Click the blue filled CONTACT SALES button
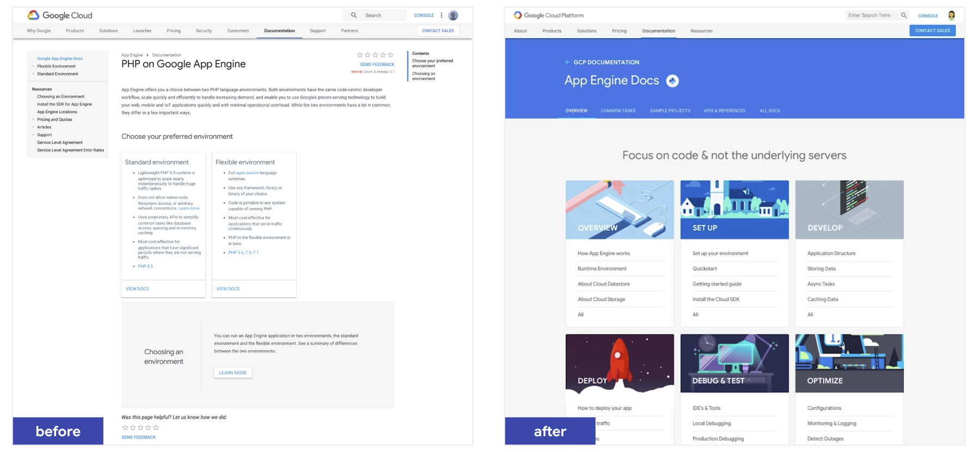The height and width of the screenshot is (452, 980). coord(932,30)
